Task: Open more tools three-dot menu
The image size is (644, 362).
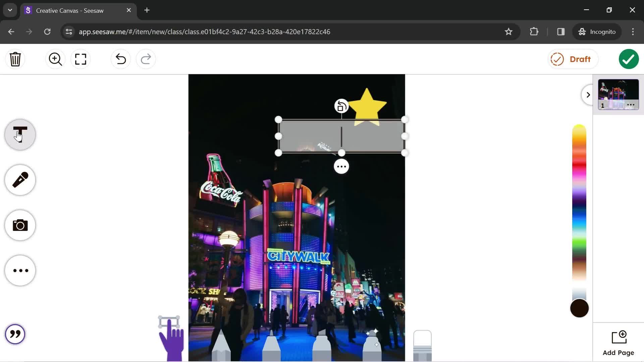Action: tap(20, 270)
